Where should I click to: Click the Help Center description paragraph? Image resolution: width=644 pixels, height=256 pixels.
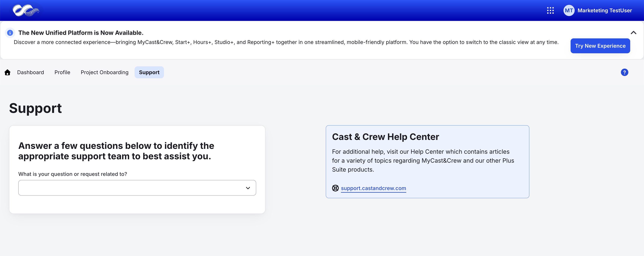[423, 160]
